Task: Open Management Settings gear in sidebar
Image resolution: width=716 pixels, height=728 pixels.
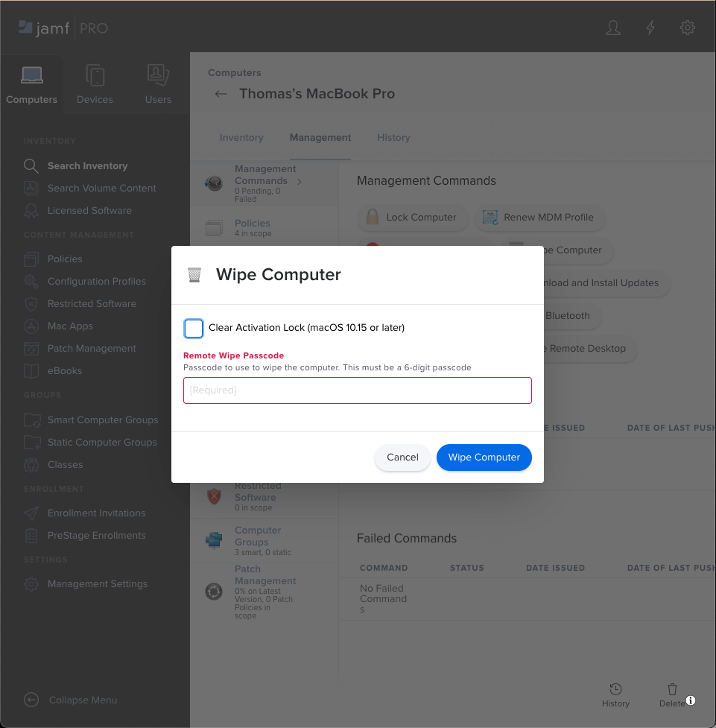Action: click(31, 583)
